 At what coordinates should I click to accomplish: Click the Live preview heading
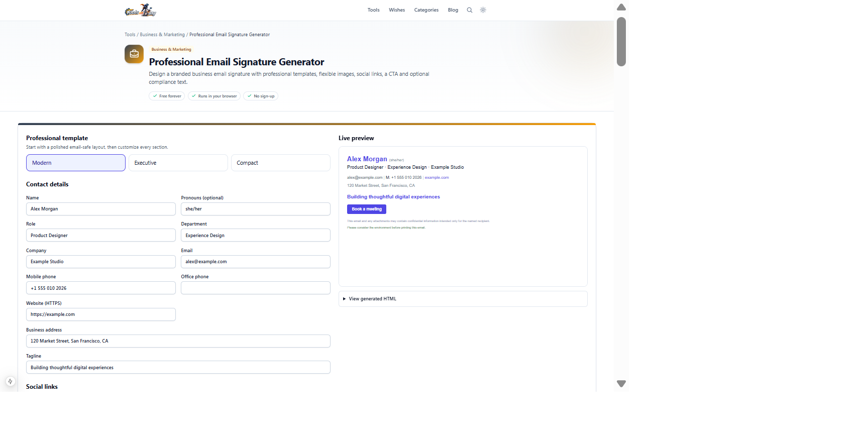coord(356,138)
